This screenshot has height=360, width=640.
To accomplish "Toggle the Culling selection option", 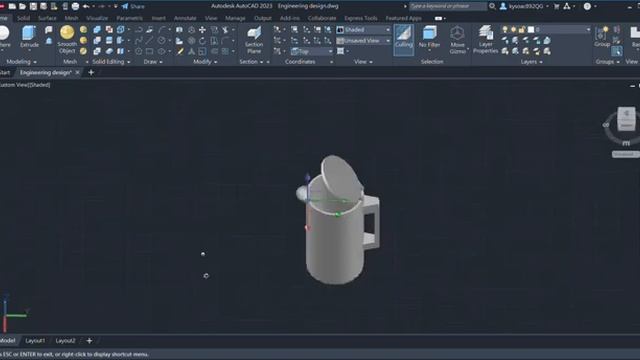I will (403, 40).
